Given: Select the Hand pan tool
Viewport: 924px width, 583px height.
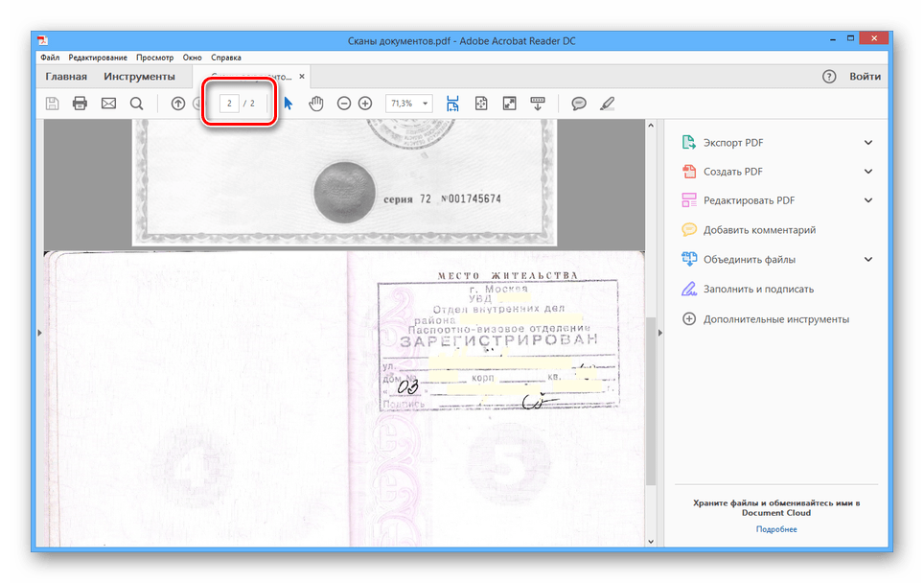Looking at the screenshot, I should (x=315, y=104).
